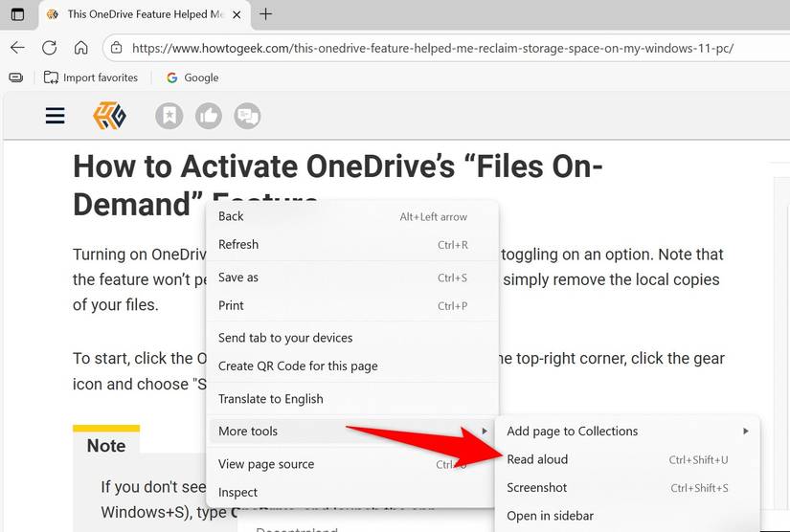Go to home page icon
790x532 pixels.
pos(80,48)
